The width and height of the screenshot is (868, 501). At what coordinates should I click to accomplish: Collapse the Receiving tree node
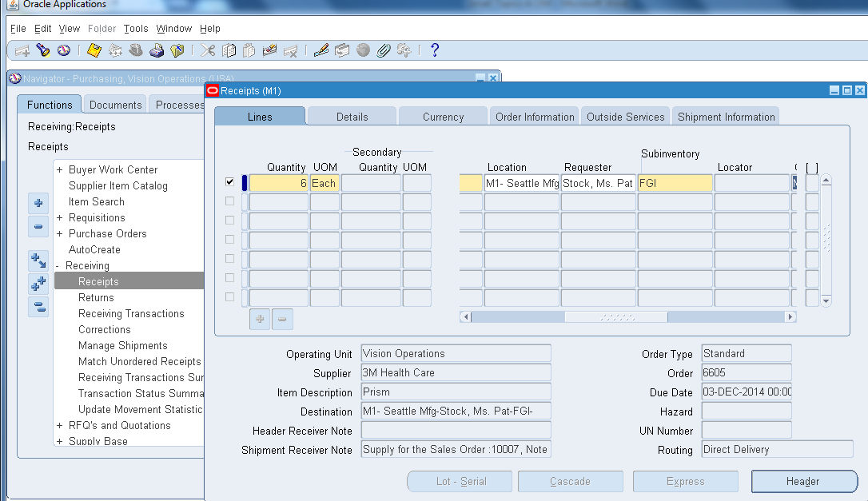(58, 266)
